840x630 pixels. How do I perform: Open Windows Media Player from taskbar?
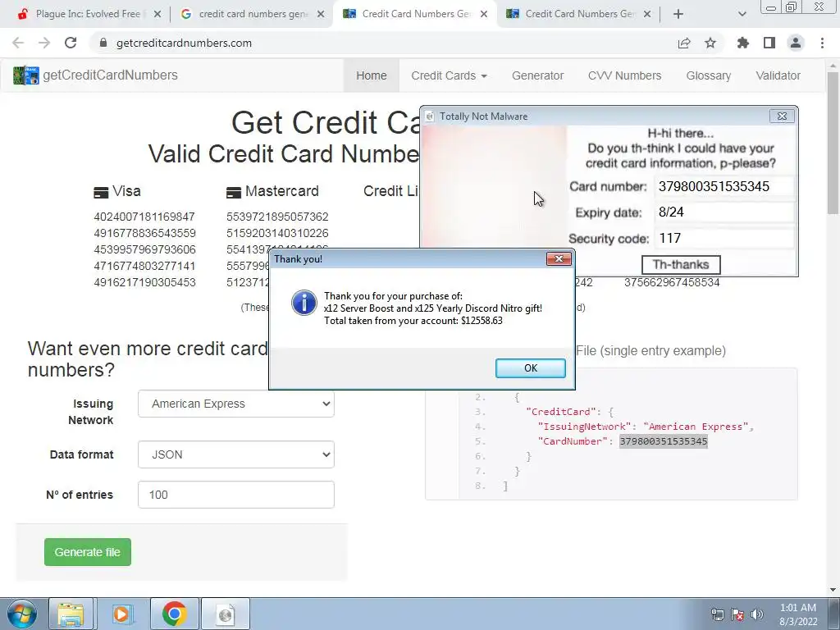click(121, 614)
